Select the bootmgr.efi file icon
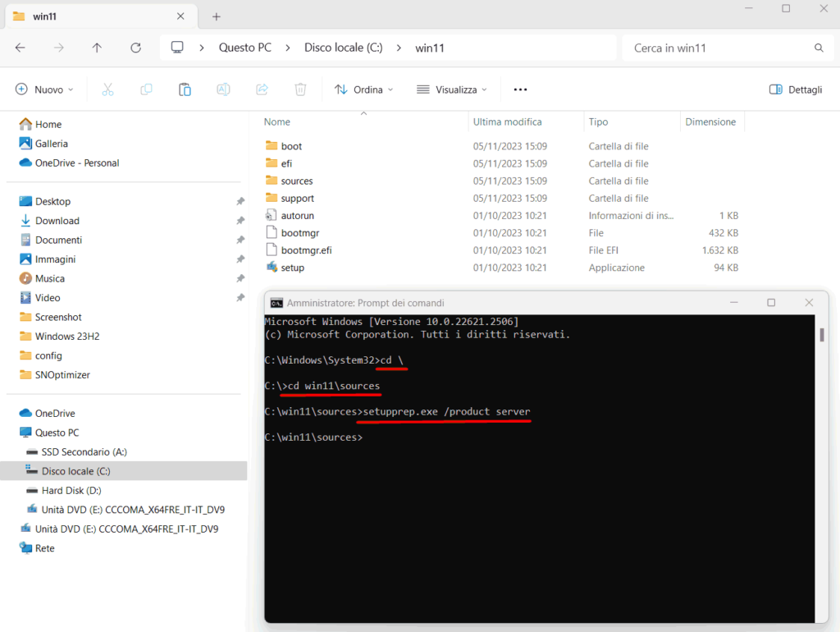 point(272,250)
